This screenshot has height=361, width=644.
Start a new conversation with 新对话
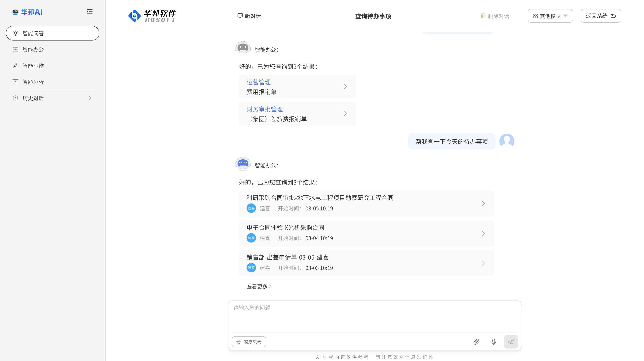coord(249,16)
